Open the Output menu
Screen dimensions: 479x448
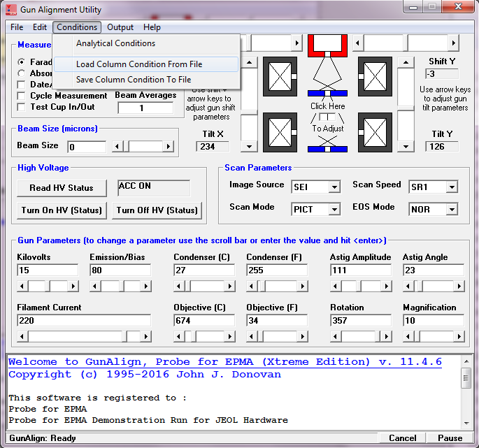coord(120,27)
